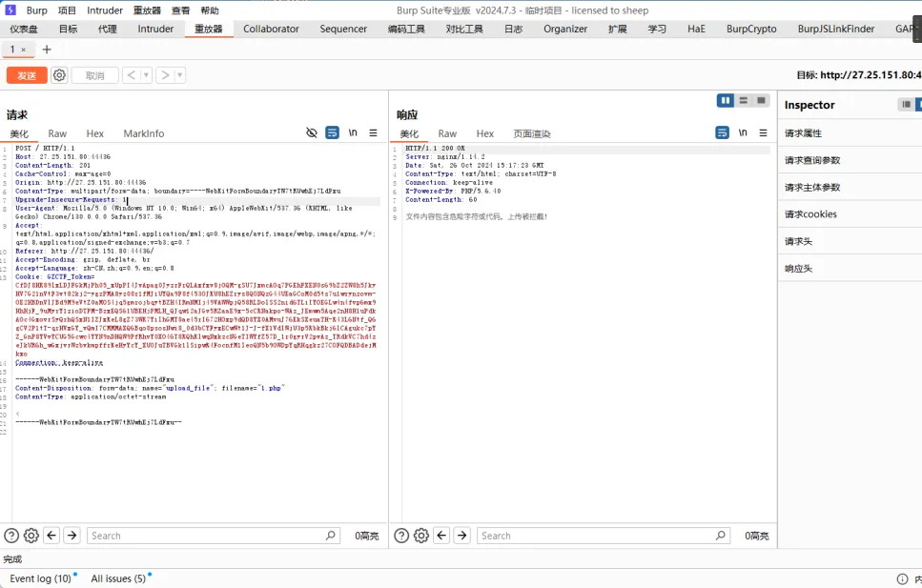Switch to Organizer tab
The height and width of the screenshot is (588, 922).
click(x=565, y=29)
